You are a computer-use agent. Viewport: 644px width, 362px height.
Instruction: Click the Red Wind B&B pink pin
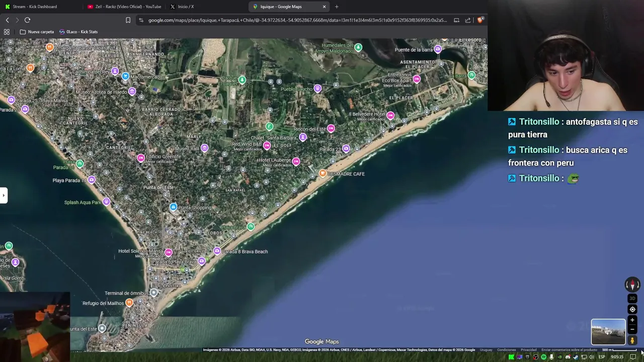(x=267, y=145)
